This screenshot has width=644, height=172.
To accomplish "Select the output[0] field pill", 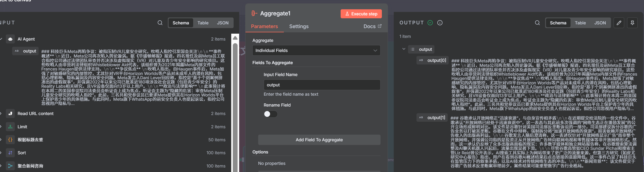I will pyautogui.click(x=432, y=60).
